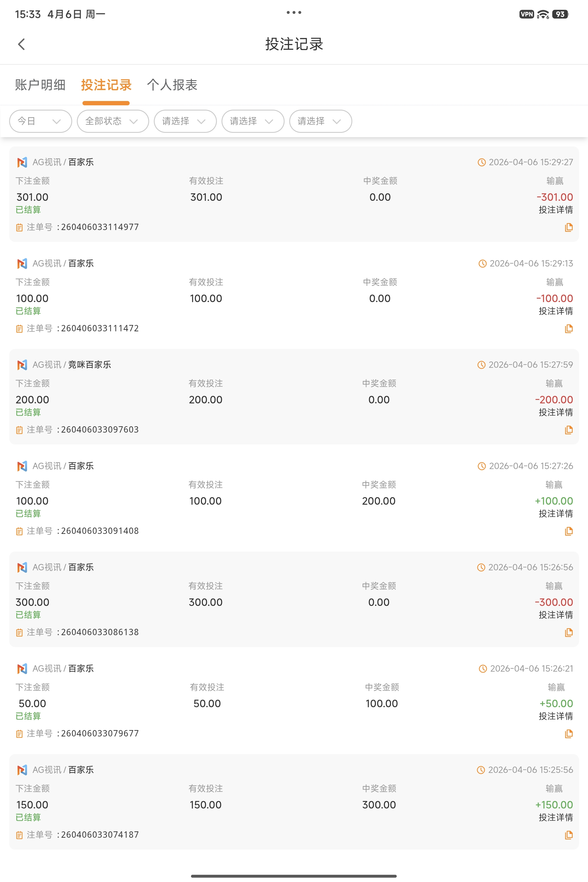Image resolution: width=588 pixels, height=882 pixels.
Task: Open 投注详情 for the +150.00 bet
Action: (x=555, y=817)
